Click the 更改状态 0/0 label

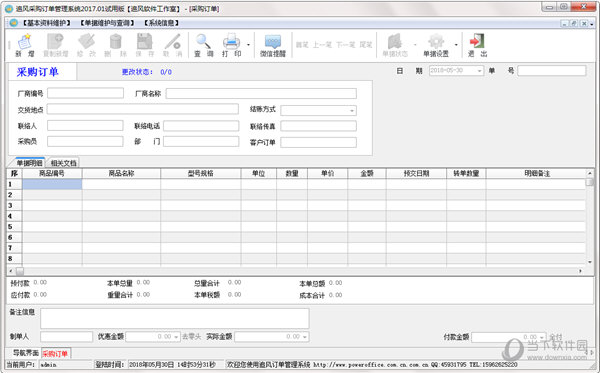click(x=147, y=72)
